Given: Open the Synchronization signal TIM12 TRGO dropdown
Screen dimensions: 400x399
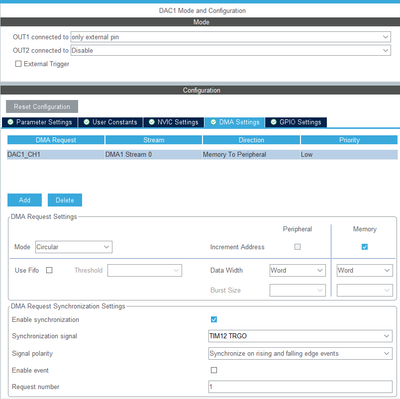Looking at the screenshot, I should click(300, 336).
